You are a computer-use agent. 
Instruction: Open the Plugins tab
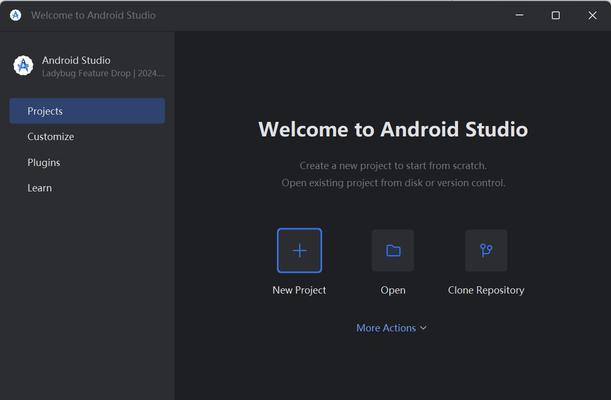[87, 162]
